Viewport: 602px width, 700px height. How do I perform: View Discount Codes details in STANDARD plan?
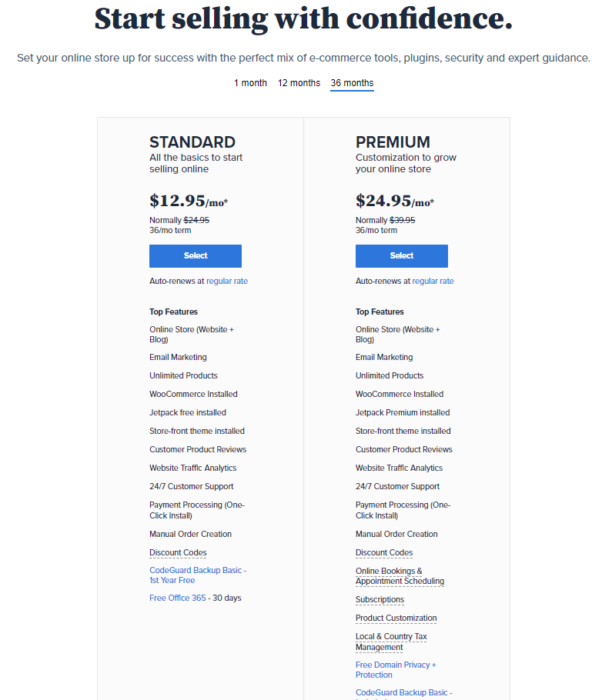point(178,552)
